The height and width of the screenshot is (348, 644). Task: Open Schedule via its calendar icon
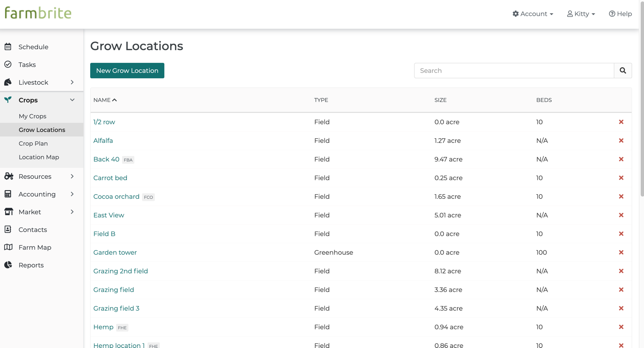(x=8, y=47)
